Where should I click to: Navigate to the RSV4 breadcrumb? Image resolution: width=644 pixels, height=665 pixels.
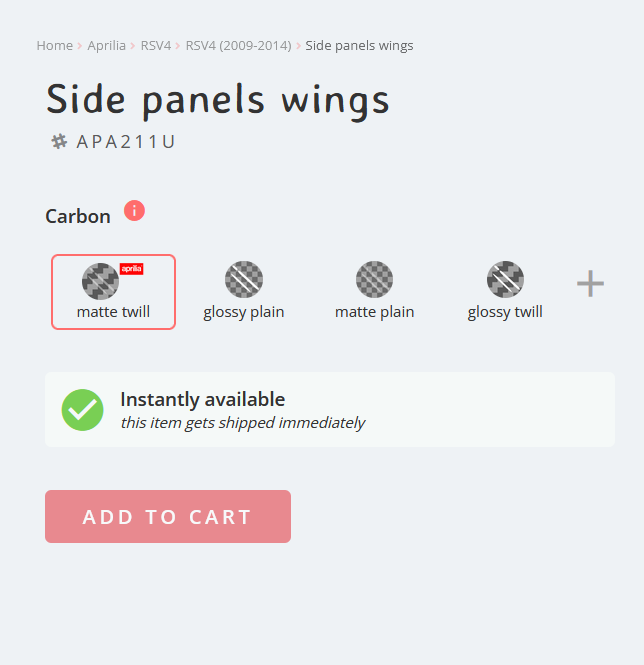coord(156,45)
